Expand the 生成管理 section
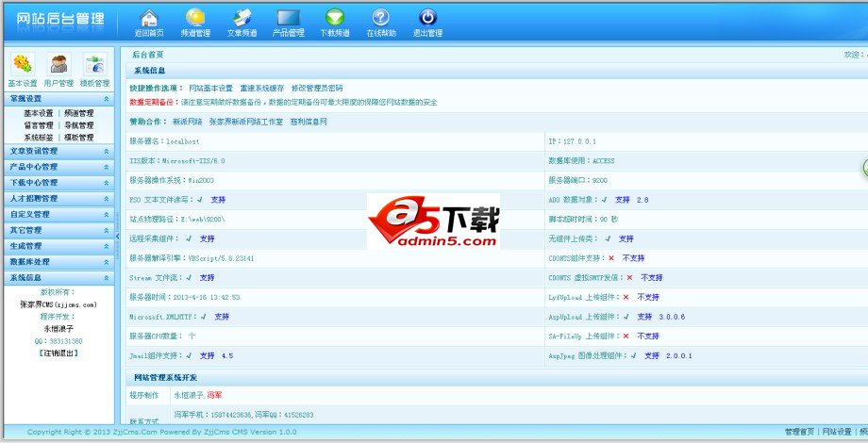 (58, 246)
